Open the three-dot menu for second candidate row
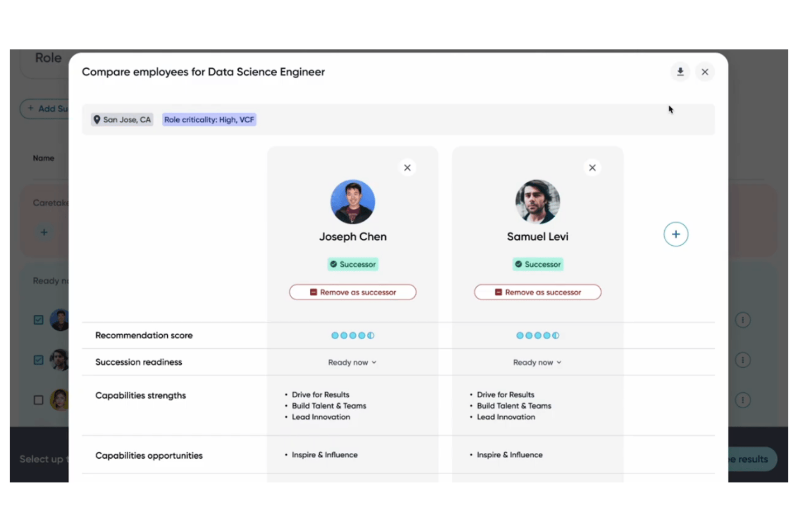 [x=743, y=360]
